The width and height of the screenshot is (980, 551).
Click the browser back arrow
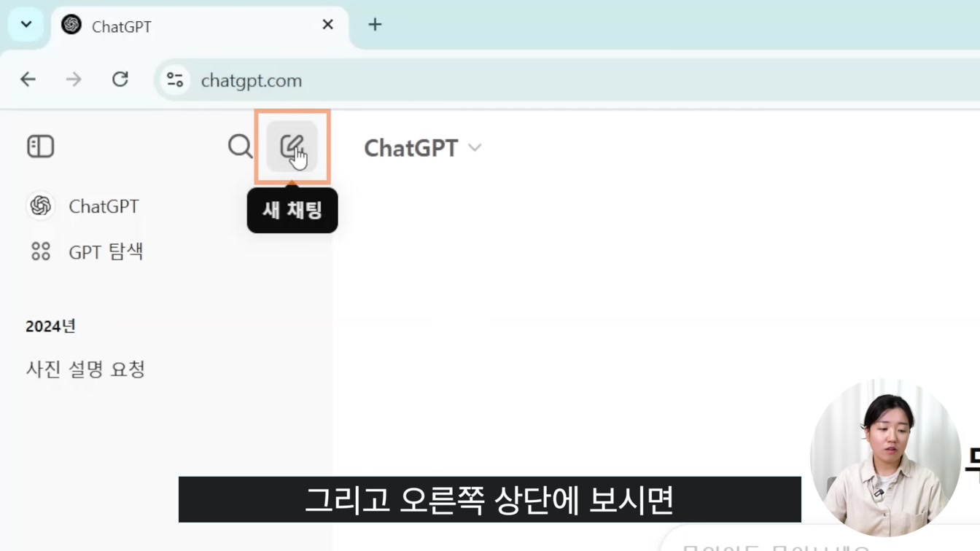point(28,79)
